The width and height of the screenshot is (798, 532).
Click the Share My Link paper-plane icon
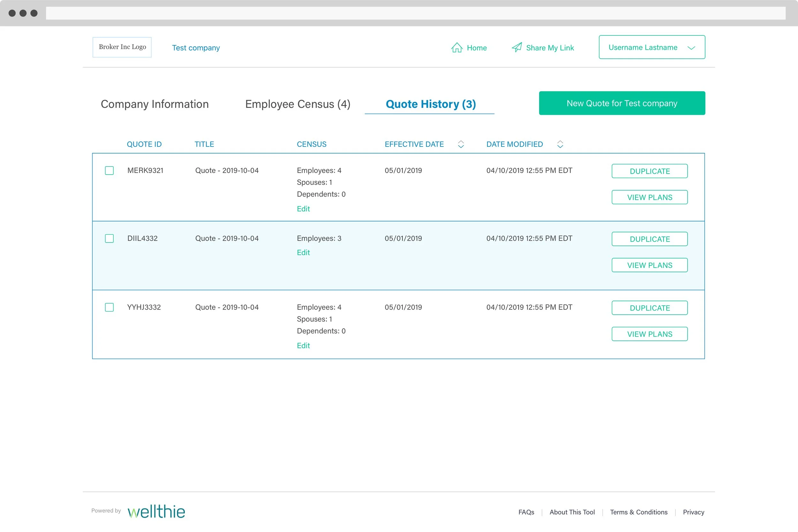pos(516,47)
